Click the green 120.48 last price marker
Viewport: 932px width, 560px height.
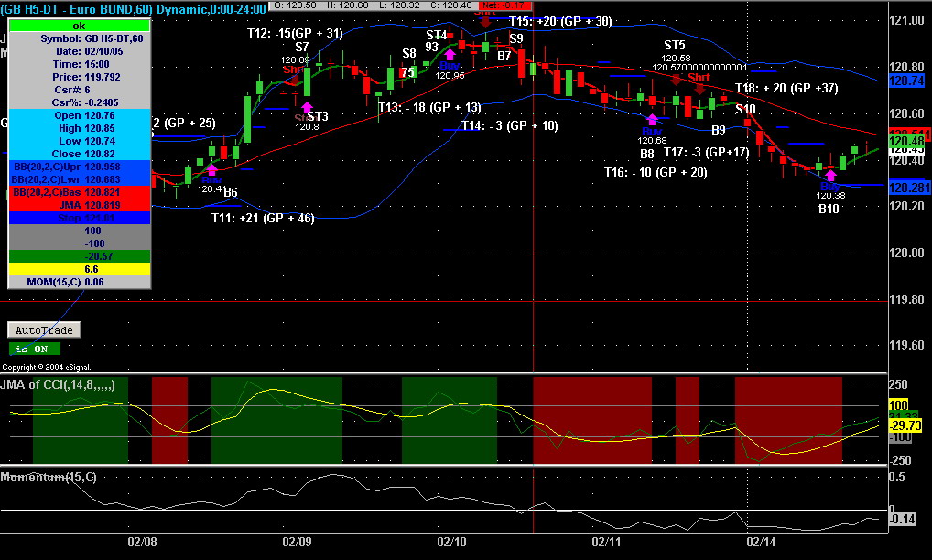[x=906, y=141]
